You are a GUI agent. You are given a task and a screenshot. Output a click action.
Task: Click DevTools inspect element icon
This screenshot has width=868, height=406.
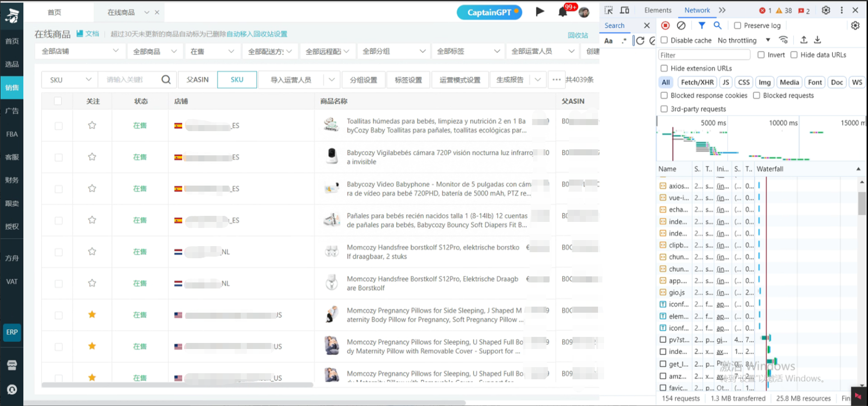pos(609,10)
